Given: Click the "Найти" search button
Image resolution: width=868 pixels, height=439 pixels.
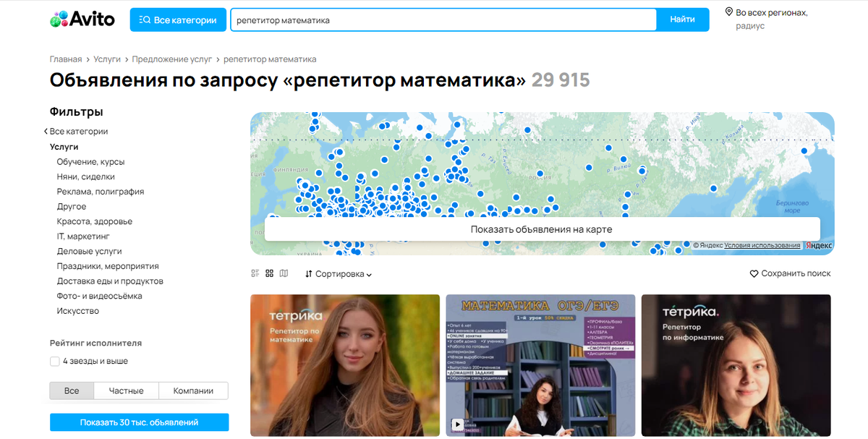Looking at the screenshot, I should [x=683, y=20].
